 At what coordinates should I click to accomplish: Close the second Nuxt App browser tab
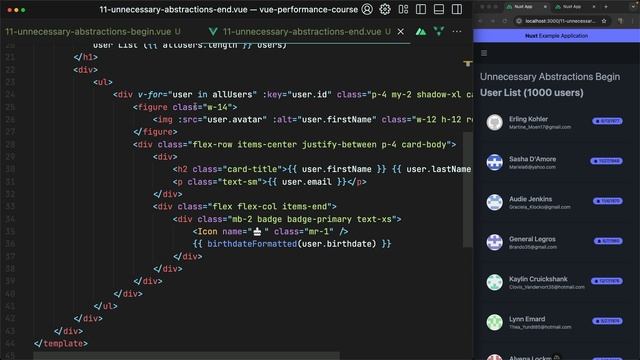click(593, 7)
